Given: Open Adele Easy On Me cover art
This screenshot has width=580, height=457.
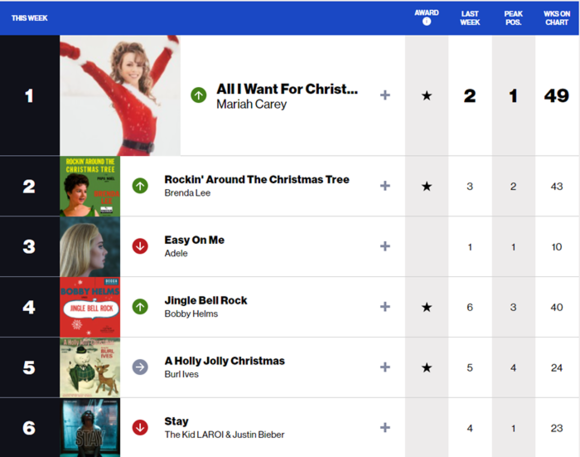Looking at the screenshot, I should coord(90,246).
